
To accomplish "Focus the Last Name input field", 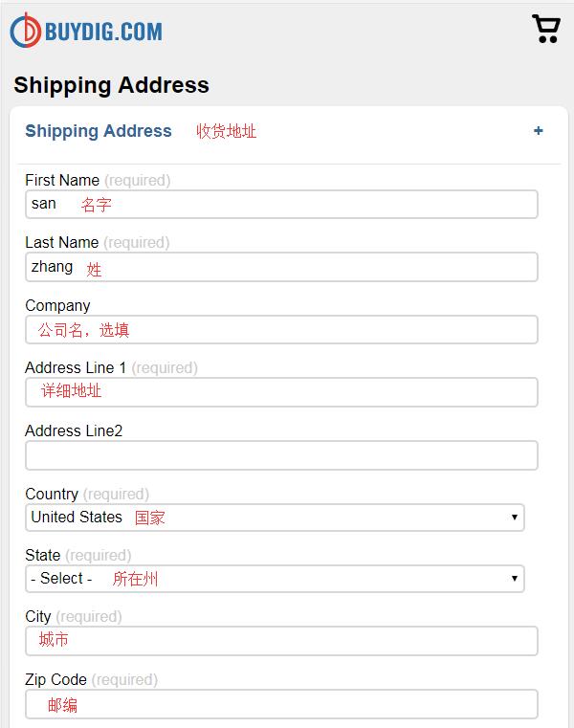I will (x=281, y=267).
